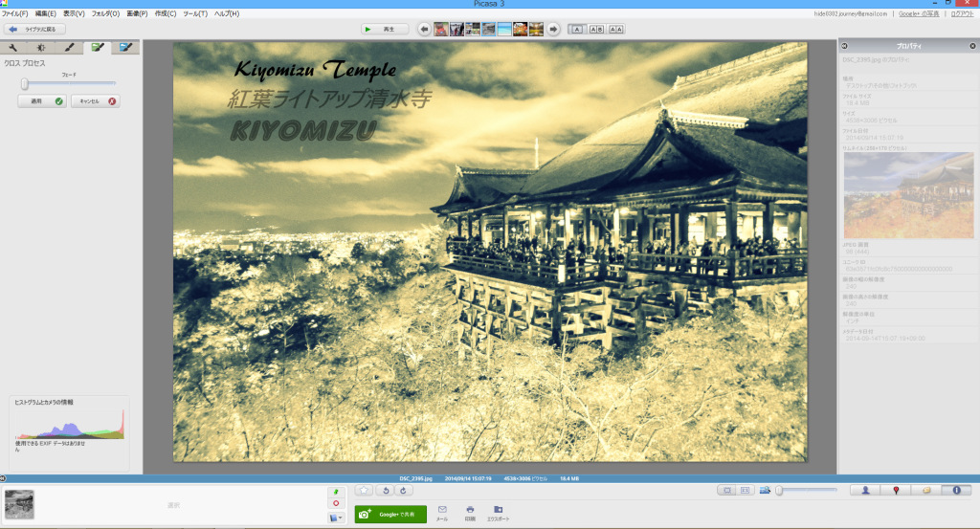Click the export (エクスポート) icon
This screenshot has width=980, height=529.
point(498,512)
